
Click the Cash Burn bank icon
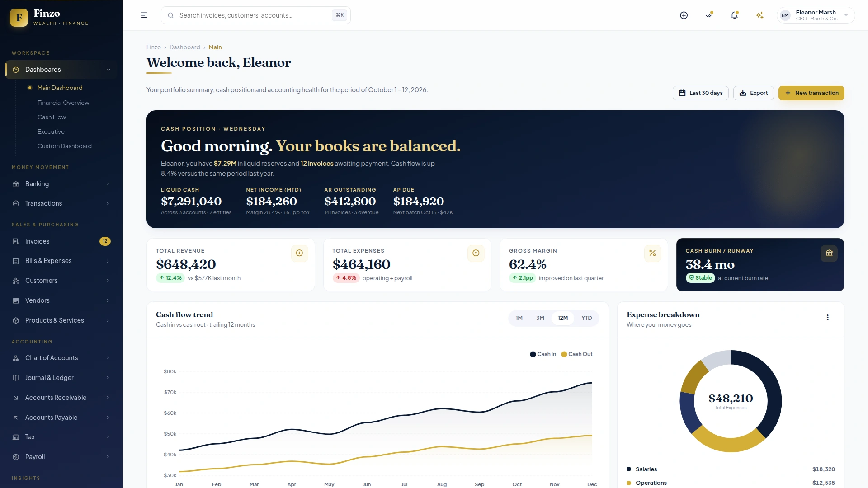(829, 253)
